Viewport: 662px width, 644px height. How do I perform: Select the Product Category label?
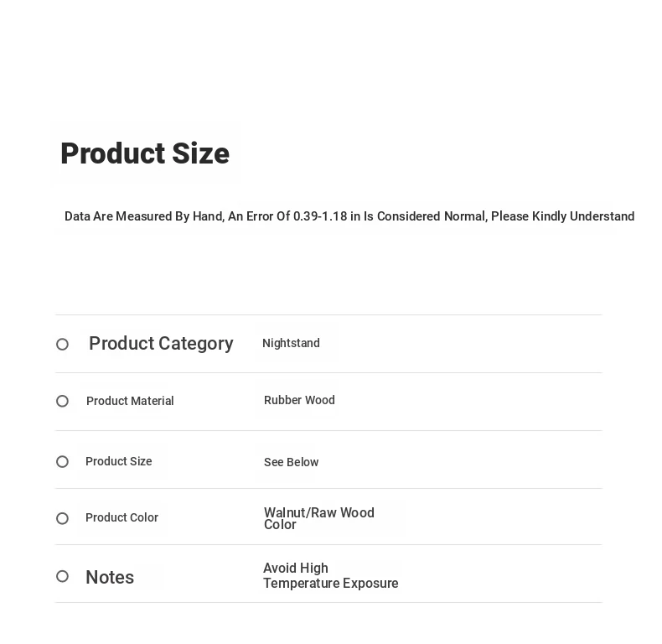coord(161,343)
